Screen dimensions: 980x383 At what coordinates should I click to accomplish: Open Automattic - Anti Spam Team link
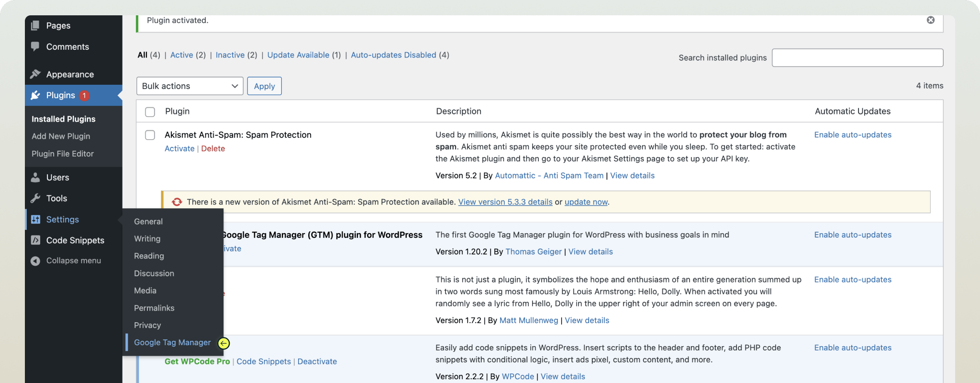[549, 176]
